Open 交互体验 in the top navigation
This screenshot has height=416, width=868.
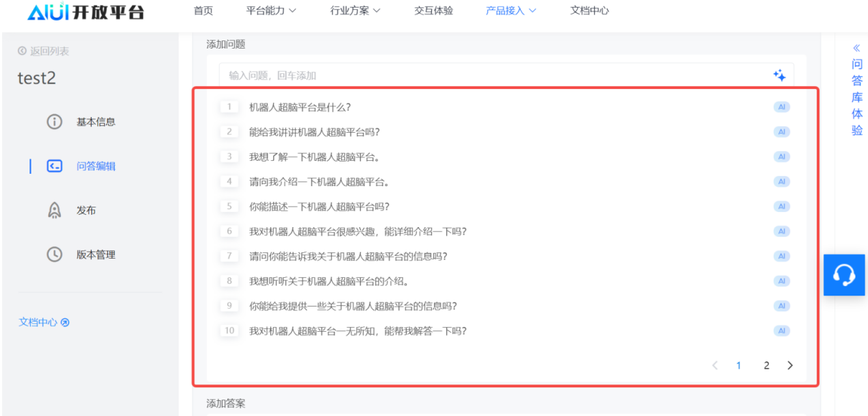433,11
